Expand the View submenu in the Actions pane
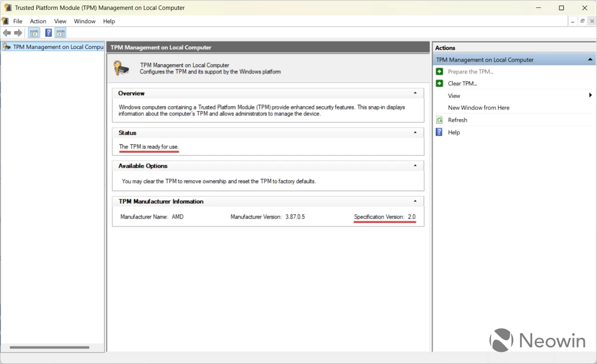Viewport: 597px width, 364px height. [590, 95]
